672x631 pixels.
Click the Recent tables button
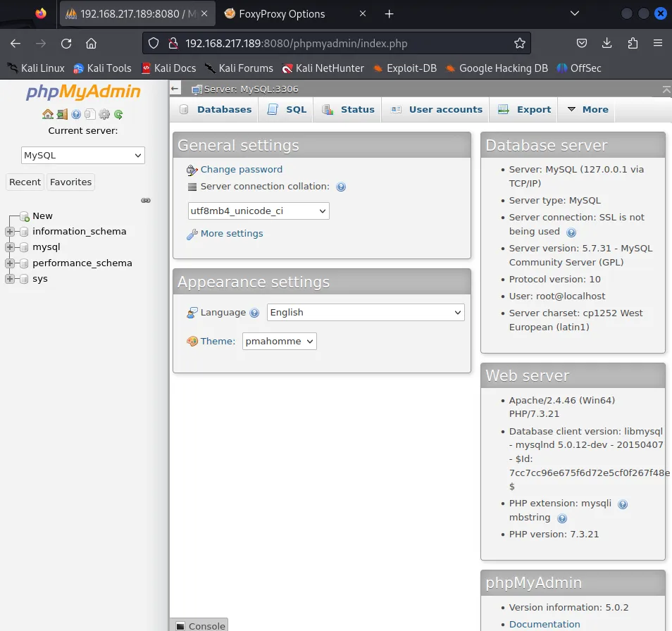click(x=25, y=182)
